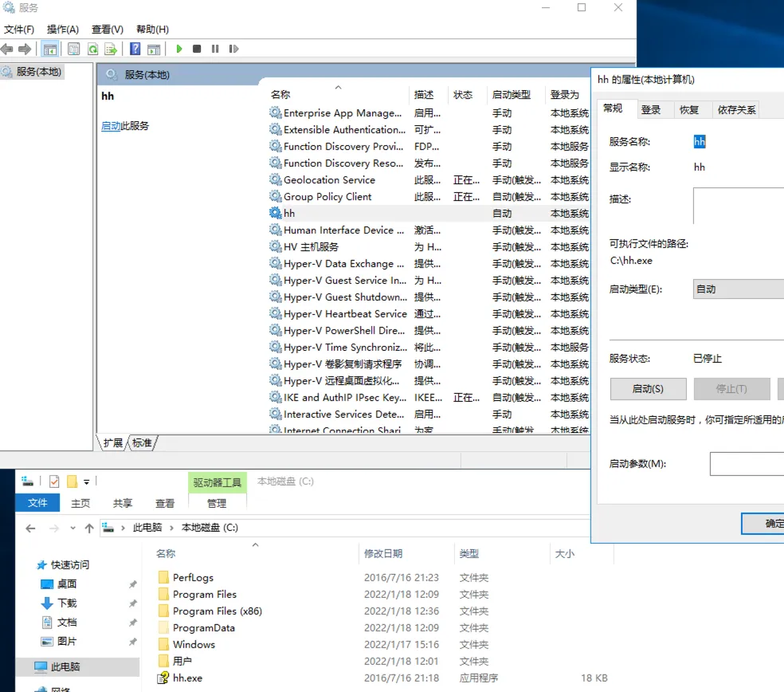Viewport: 784px width, 692px height.
Task: Click the Properties checkmark in Explorer quick access toolbar
Action: pos(54,482)
